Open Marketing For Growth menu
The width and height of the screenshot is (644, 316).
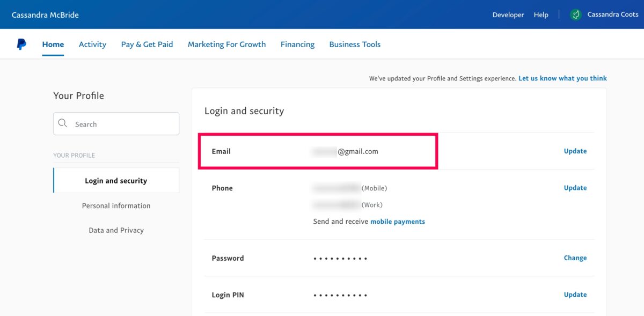point(226,45)
